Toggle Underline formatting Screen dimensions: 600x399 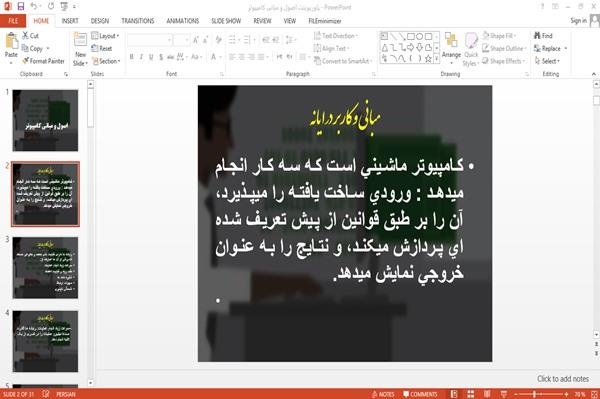pos(151,57)
